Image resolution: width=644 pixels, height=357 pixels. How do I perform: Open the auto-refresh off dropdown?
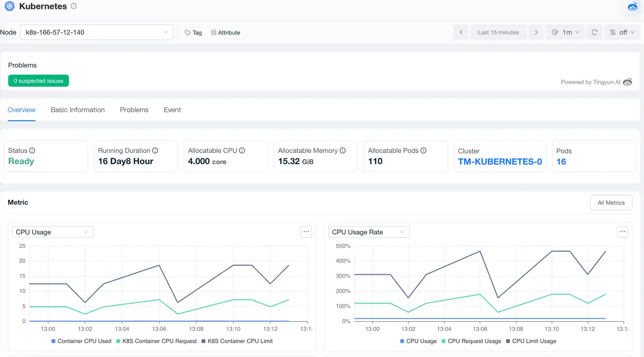click(x=622, y=32)
